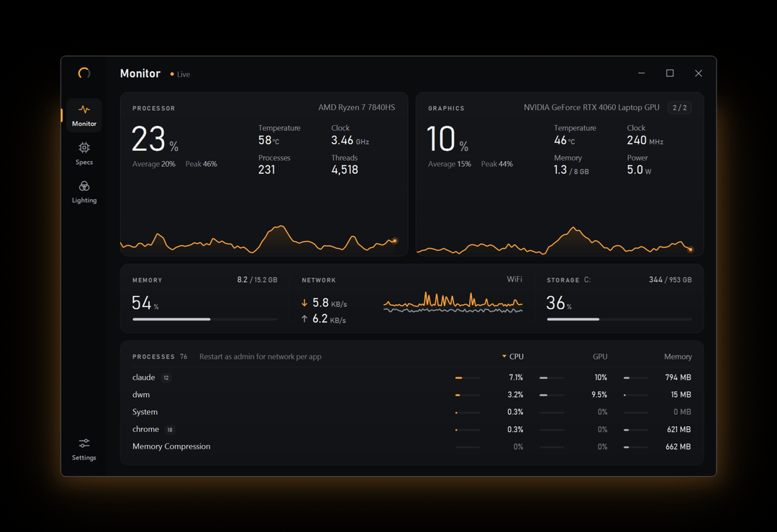Click the download speed arrow icon
The image size is (777, 532).
(304, 303)
